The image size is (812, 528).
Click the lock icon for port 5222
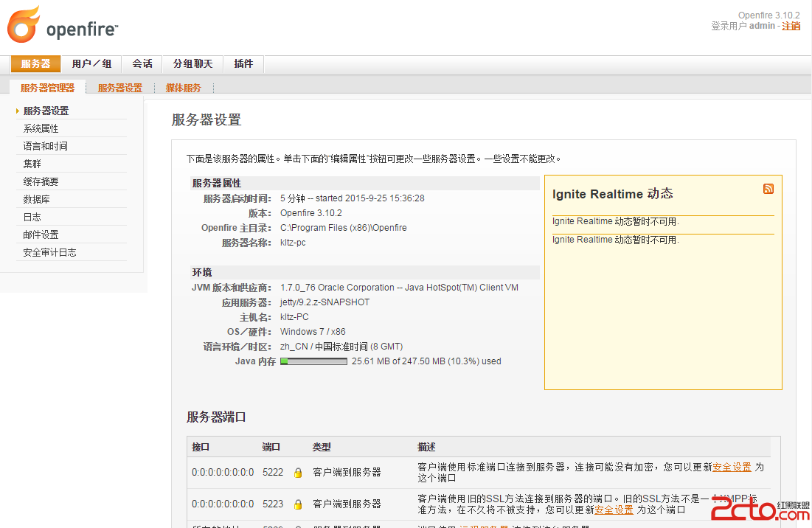pyautogui.click(x=298, y=473)
